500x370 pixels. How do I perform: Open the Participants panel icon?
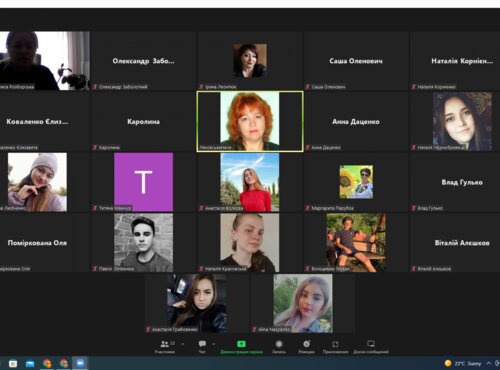[165, 344]
